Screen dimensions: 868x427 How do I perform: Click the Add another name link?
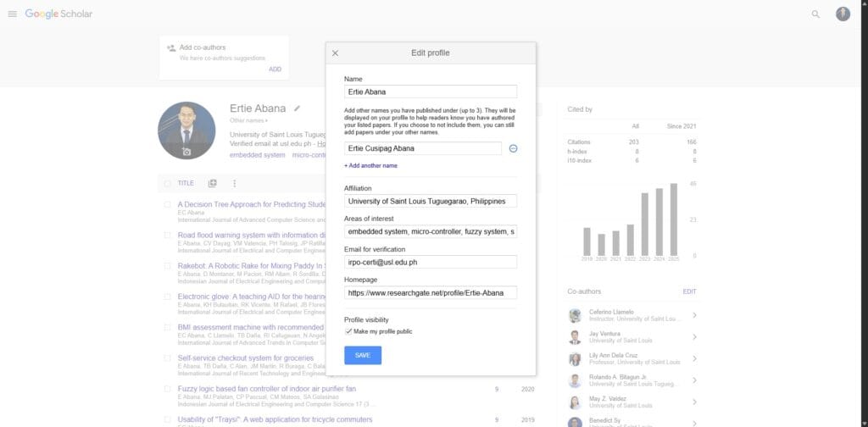tap(370, 165)
